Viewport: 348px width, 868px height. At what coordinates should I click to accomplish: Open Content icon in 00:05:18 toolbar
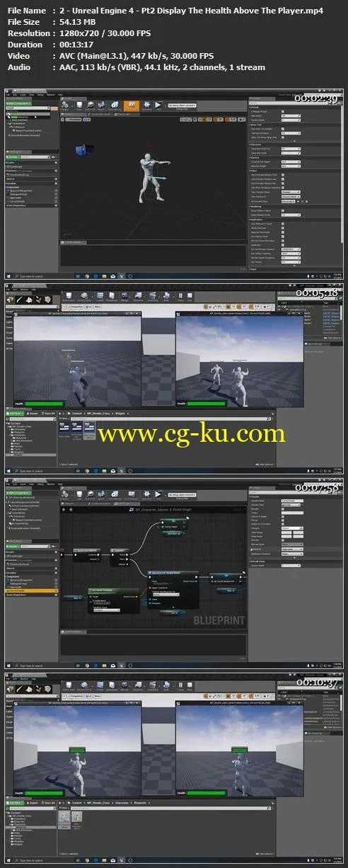[100, 298]
